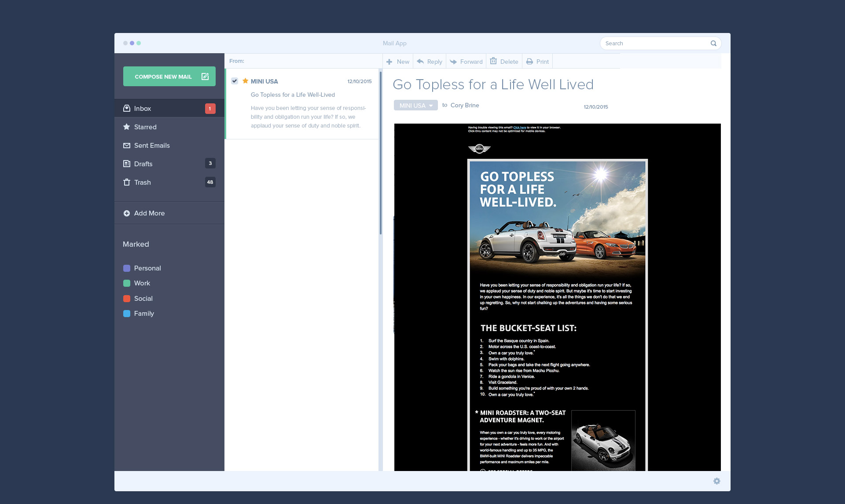Click Forward in the mail toolbar

tap(466, 62)
